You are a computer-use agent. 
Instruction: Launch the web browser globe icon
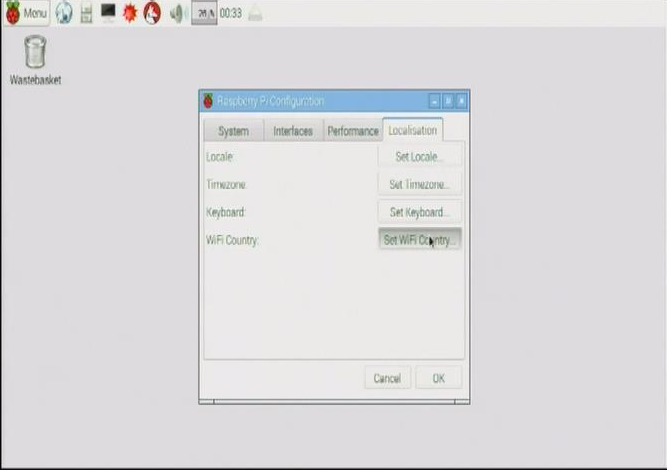coord(64,13)
